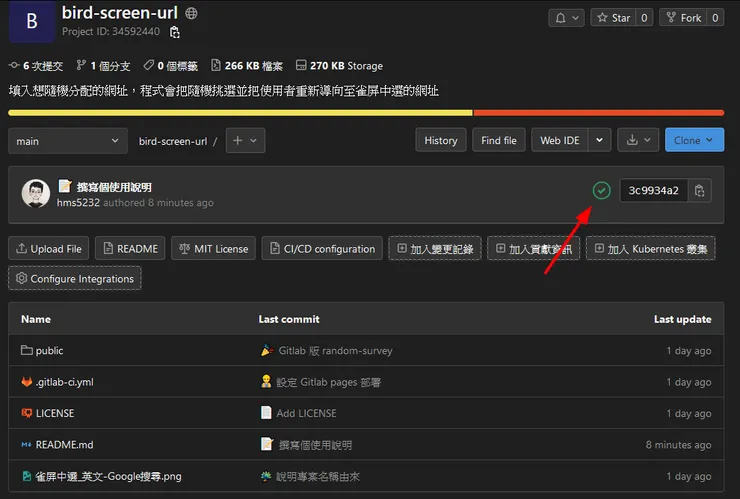Viewport: 740px width, 499px height.
Task: Copy the project ID with clipboard icon
Action: [x=175, y=32]
